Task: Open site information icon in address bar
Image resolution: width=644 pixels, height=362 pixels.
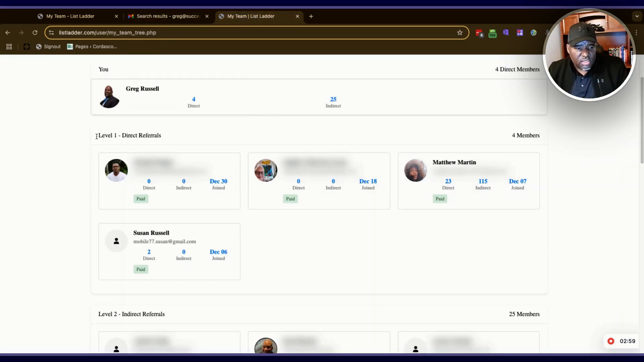Action: (51, 33)
